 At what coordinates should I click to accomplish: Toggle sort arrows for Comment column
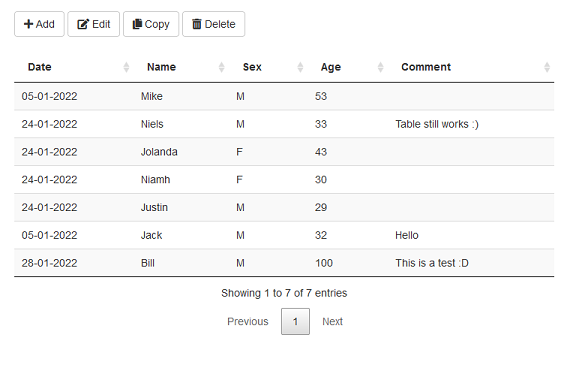click(547, 67)
